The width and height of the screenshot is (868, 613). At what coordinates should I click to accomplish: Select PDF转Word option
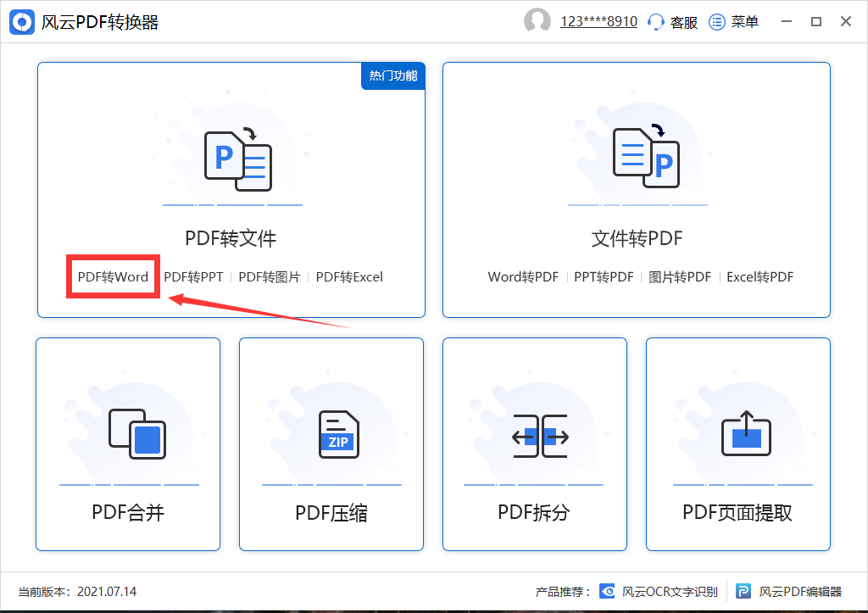[x=113, y=277]
